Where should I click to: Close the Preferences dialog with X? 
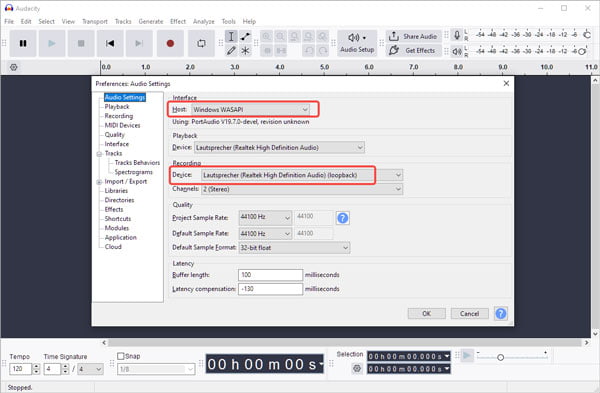[x=506, y=83]
